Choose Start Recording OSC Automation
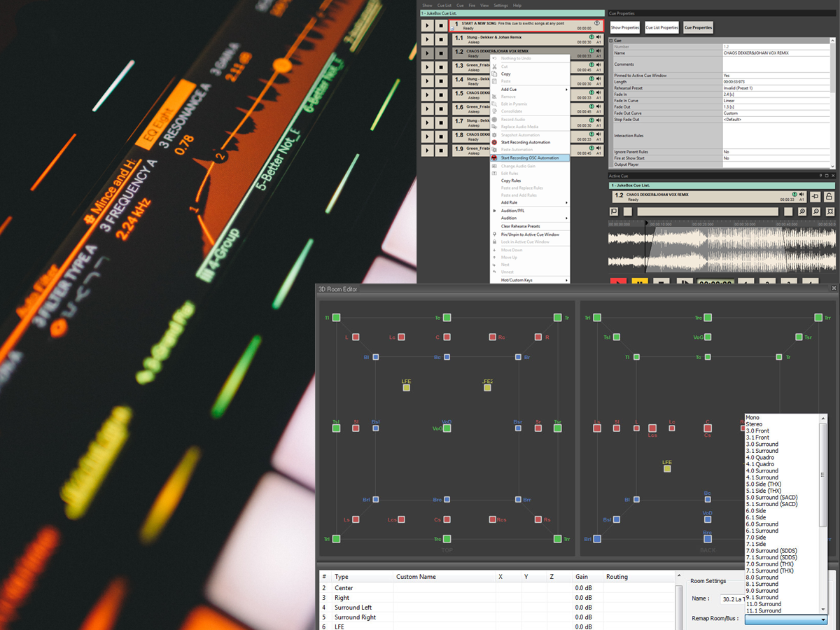 [x=530, y=158]
